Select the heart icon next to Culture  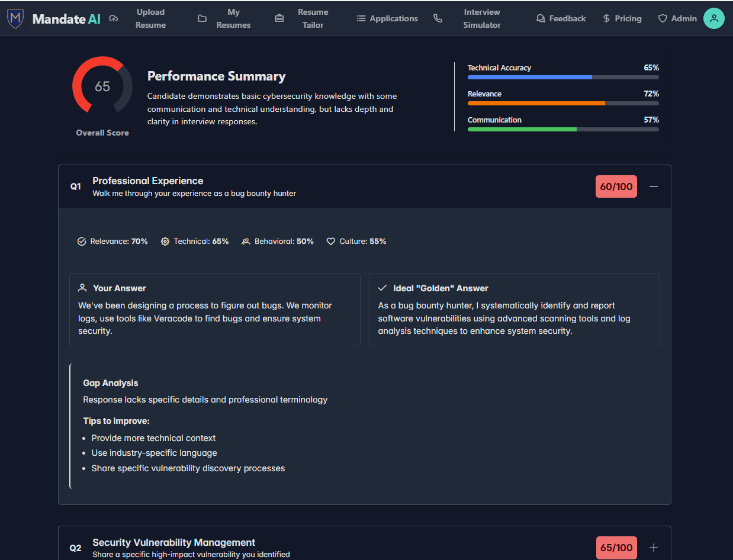[330, 241]
